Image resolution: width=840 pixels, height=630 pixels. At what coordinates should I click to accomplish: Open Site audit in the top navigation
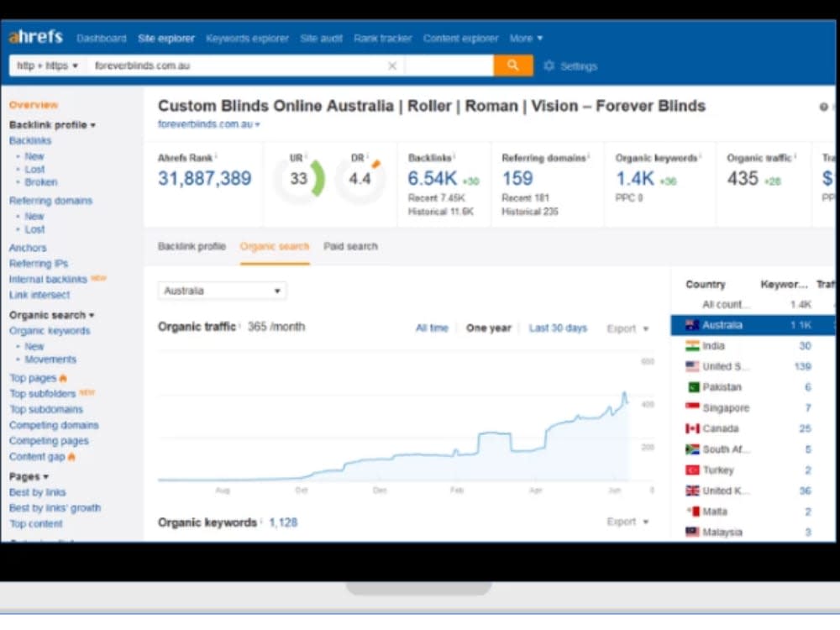click(x=321, y=38)
